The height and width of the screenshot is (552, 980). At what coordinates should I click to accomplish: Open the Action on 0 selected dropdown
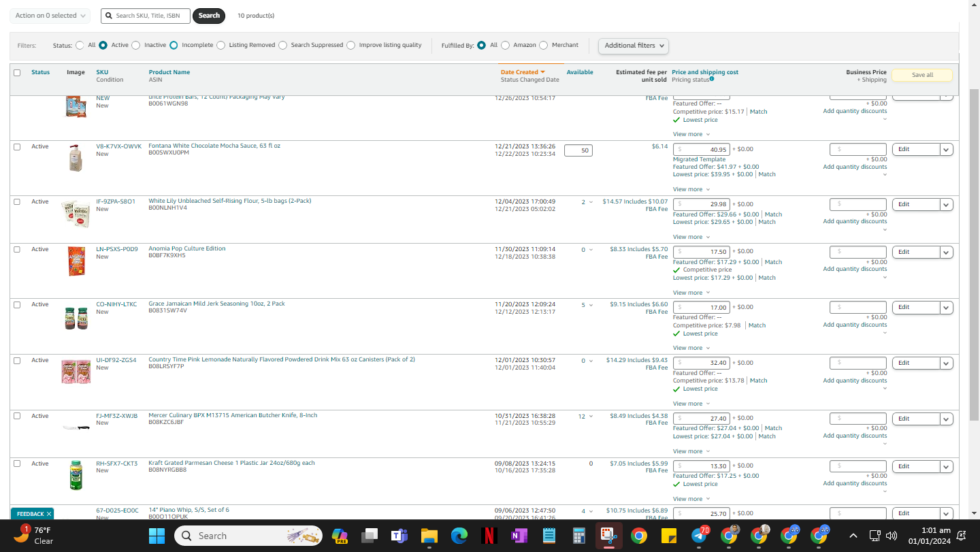click(x=50, y=16)
